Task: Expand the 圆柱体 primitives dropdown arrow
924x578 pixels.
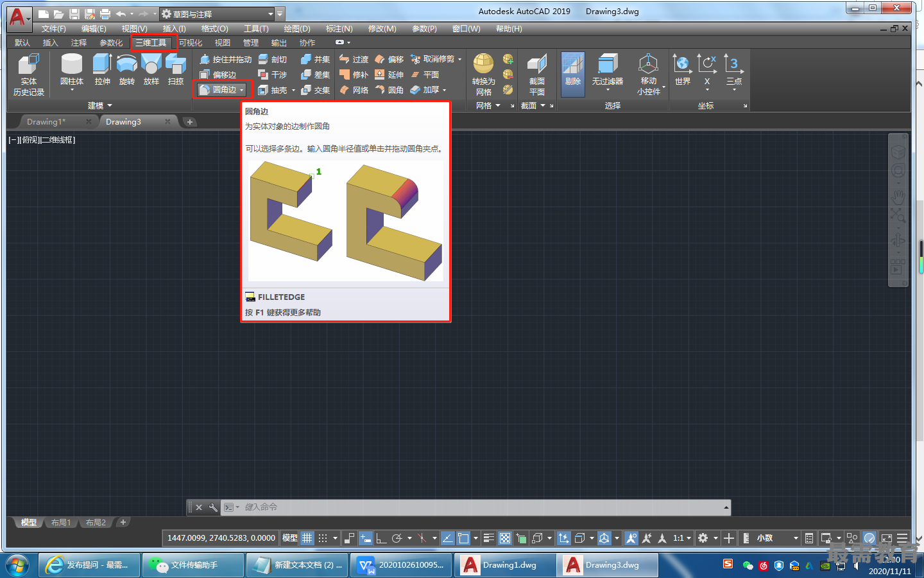Action: [x=72, y=90]
